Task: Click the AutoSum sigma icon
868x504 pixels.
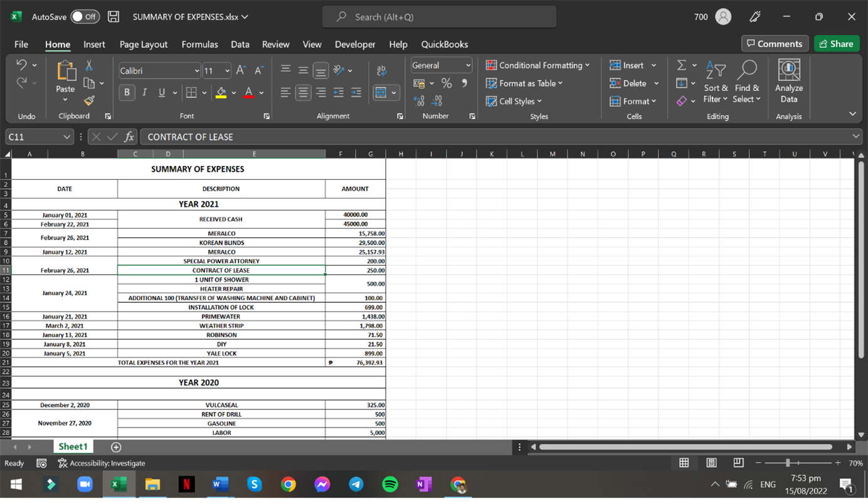Action: tap(682, 65)
